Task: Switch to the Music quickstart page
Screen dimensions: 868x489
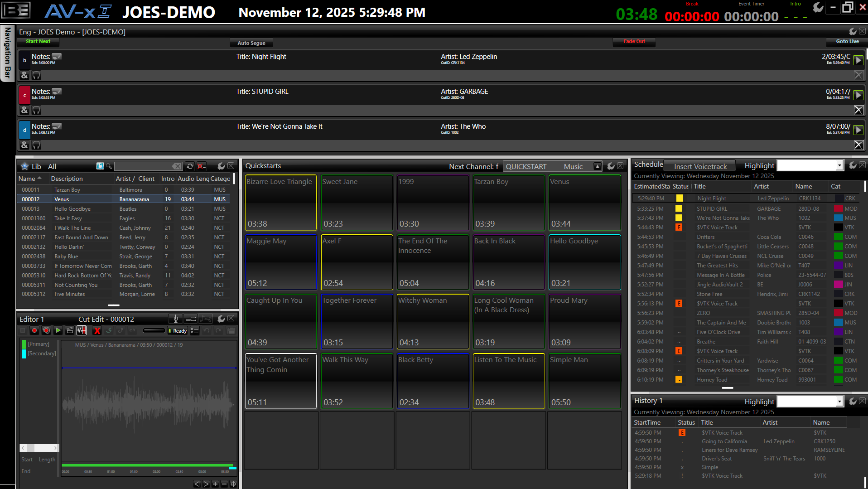Action: point(573,166)
